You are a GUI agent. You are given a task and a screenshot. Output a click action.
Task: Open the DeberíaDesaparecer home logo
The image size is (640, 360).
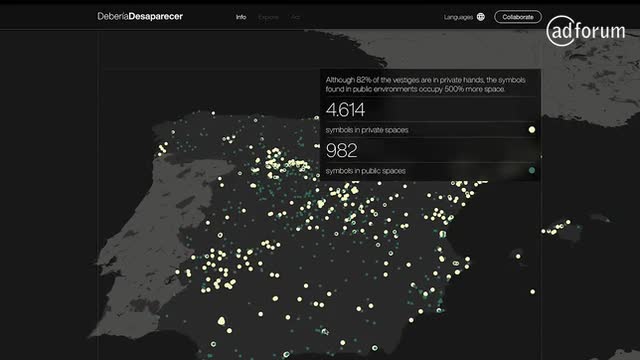point(140,16)
